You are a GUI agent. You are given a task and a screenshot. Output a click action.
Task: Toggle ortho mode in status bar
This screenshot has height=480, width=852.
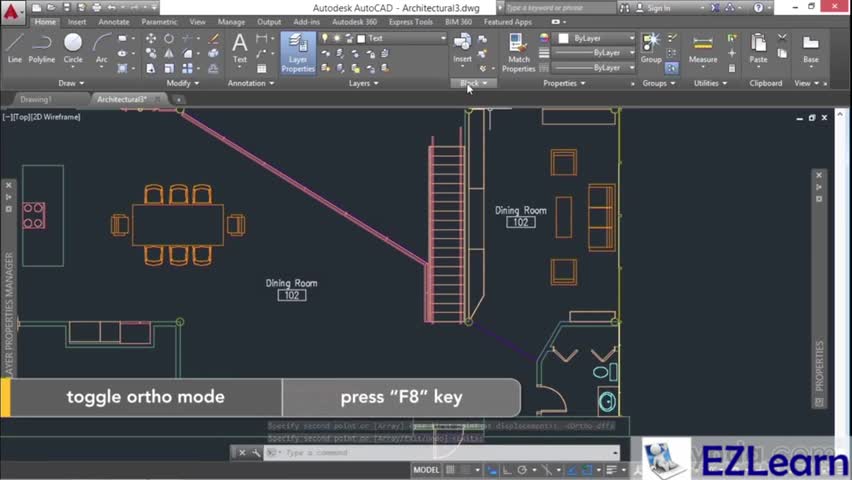(507, 469)
